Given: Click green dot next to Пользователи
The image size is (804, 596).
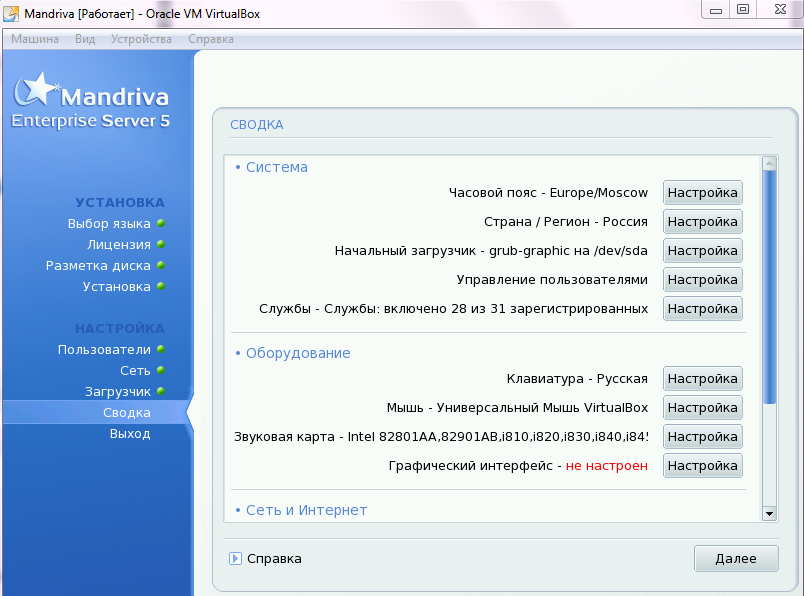Looking at the screenshot, I should click(161, 349).
